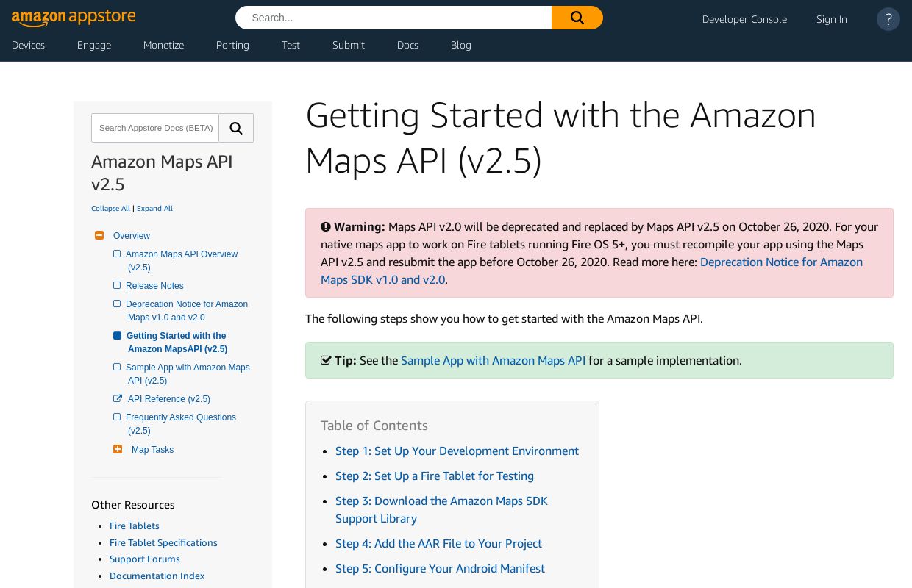Expand the Map Tasks plus icon

point(118,449)
